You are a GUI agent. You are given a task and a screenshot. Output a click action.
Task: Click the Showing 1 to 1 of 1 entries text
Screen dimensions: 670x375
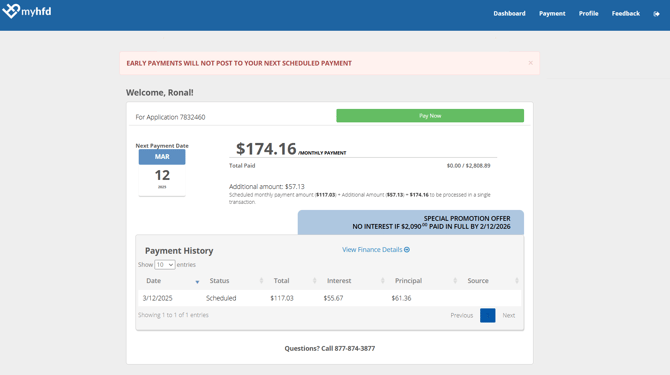(173, 315)
